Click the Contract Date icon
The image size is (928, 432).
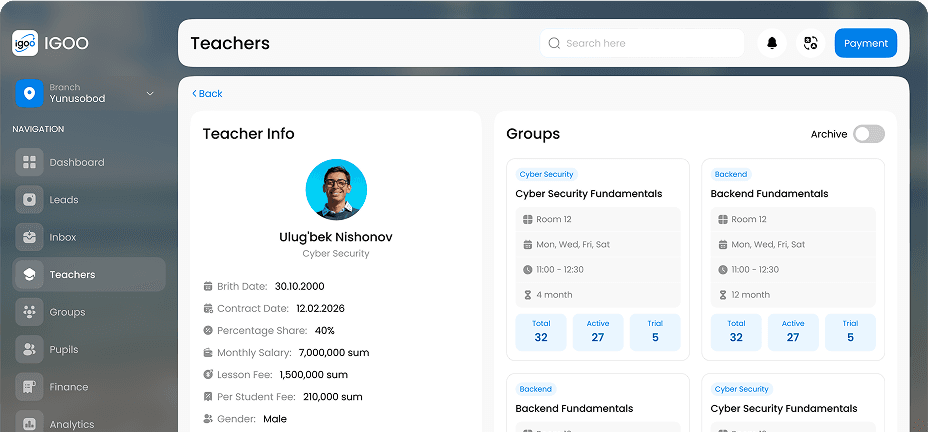(208, 308)
